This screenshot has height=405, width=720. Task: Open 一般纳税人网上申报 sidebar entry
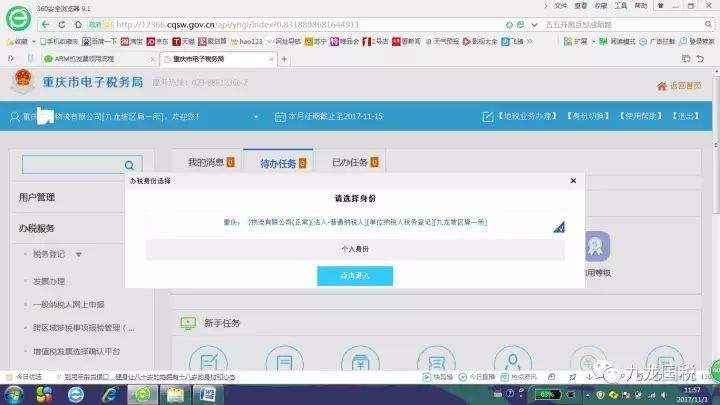coord(68,304)
